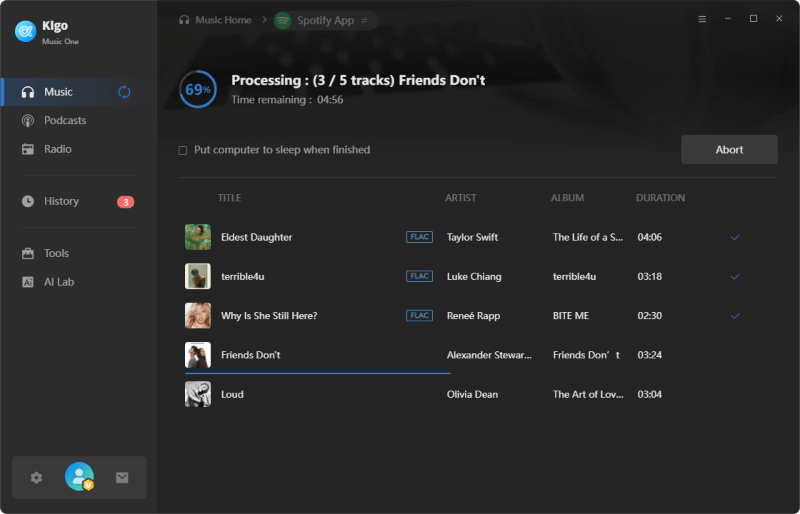Click ALBUM column header

point(567,198)
